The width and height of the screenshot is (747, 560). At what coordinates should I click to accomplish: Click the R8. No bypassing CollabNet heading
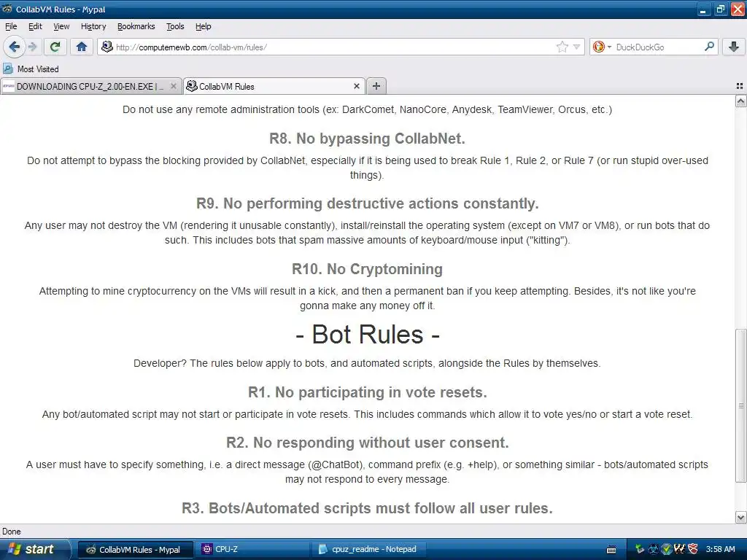pos(368,139)
